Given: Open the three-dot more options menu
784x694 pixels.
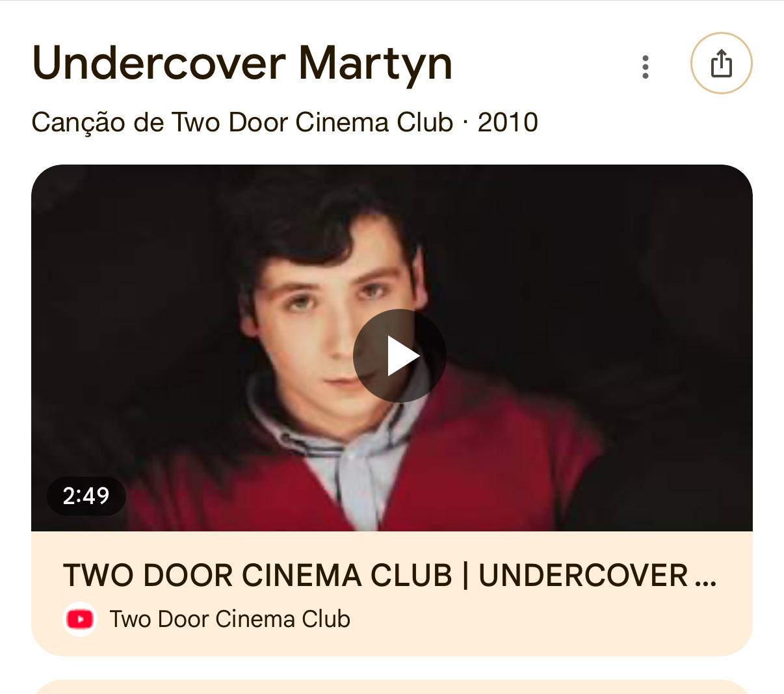Looking at the screenshot, I should pyautogui.click(x=645, y=67).
